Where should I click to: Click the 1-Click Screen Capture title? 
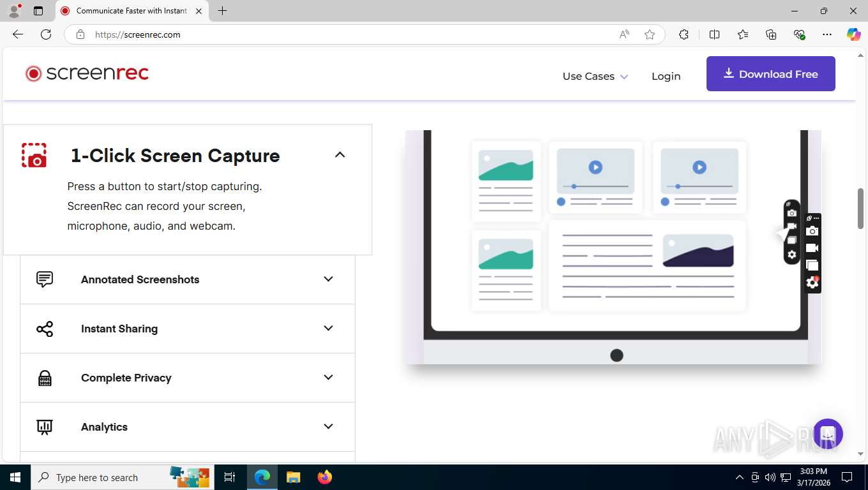tap(175, 156)
